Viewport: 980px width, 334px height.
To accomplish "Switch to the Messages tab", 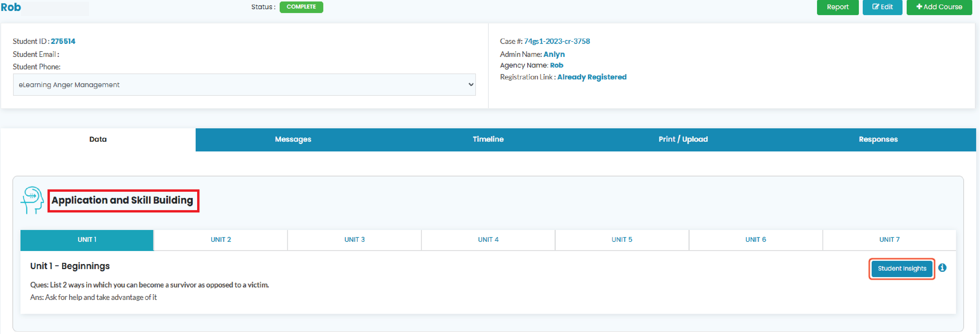I will (x=293, y=139).
